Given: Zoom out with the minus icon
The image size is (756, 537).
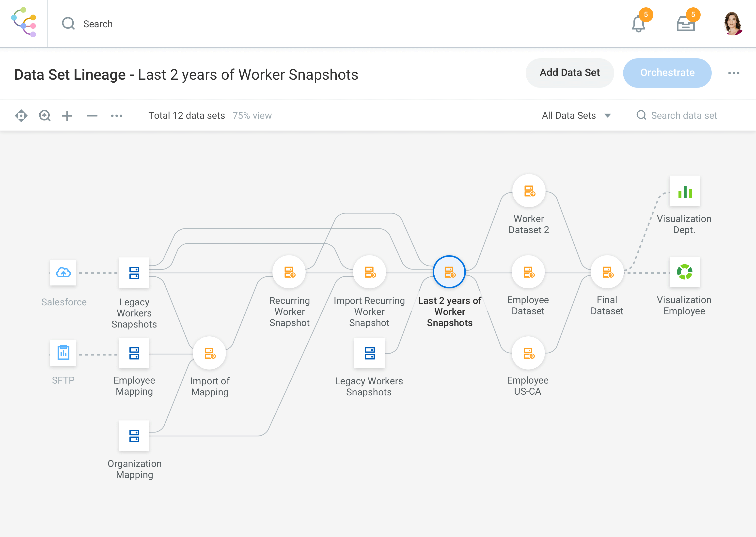Looking at the screenshot, I should tap(92, 116).
